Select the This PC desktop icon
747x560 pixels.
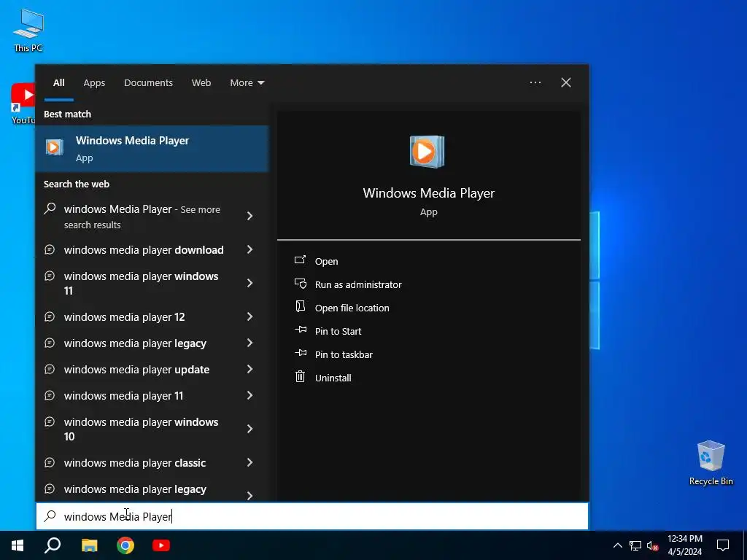(x=28, y=30)
